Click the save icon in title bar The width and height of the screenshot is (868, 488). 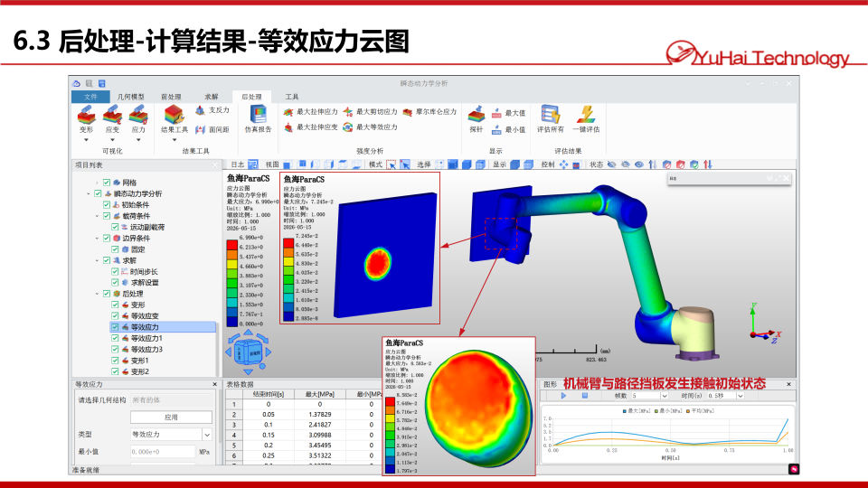point(102,83)
